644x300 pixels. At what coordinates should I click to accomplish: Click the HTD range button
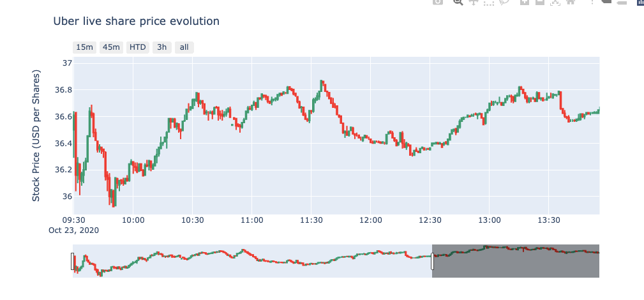click(x=137, y=47)
